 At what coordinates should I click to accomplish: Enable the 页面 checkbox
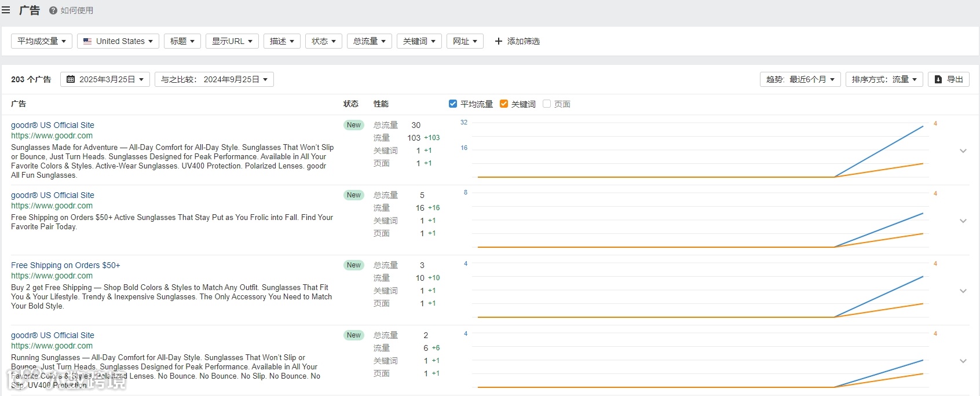pyautogui.click(x=547, y=104)
